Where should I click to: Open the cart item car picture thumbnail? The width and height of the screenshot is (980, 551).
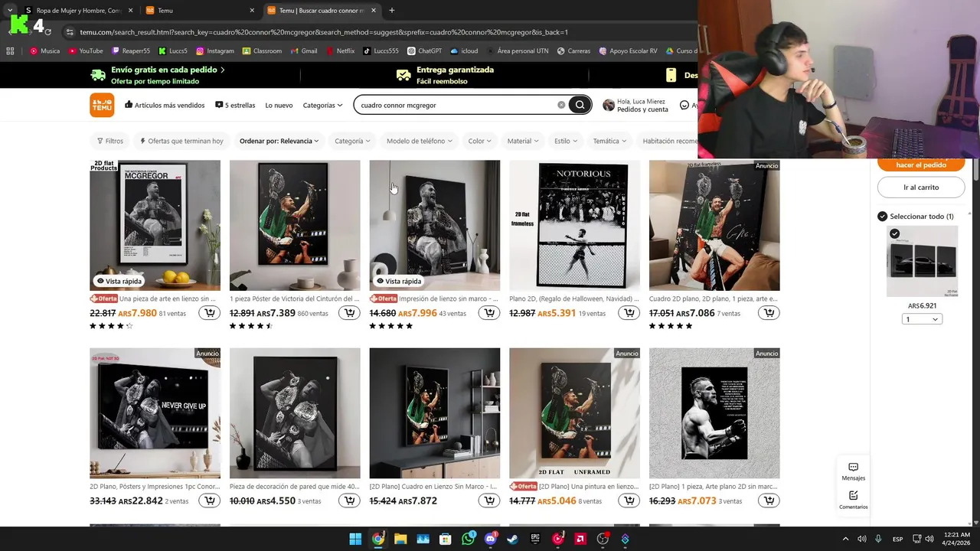coord(922,262)
